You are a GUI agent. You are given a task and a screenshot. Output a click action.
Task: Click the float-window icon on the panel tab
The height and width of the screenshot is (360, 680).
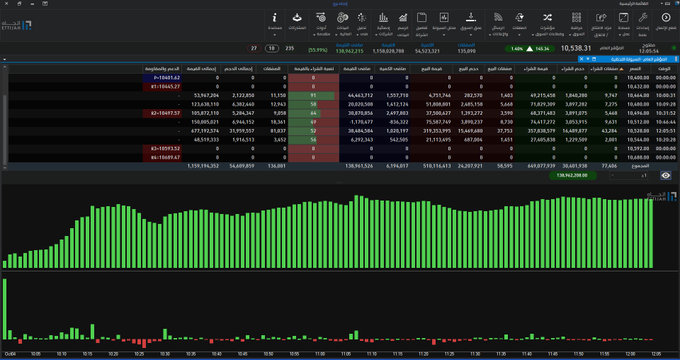click(x=594, y=59)
